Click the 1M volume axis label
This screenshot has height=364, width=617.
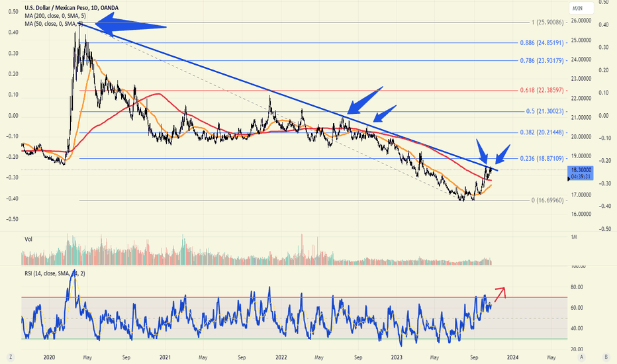tap(574, 237)
